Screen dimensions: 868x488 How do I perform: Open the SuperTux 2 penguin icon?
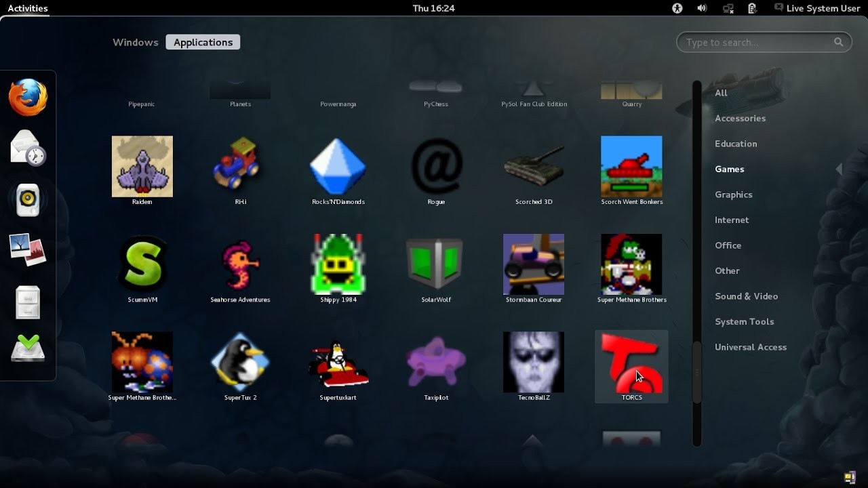240,362
